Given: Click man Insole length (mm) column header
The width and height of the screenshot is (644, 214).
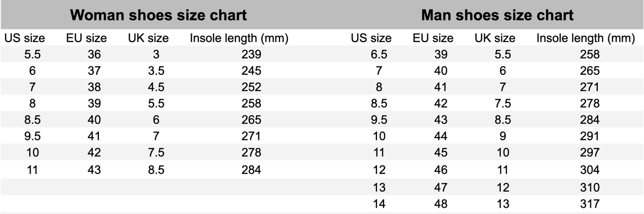Looking at the screenshot, I should click(586, 38).
